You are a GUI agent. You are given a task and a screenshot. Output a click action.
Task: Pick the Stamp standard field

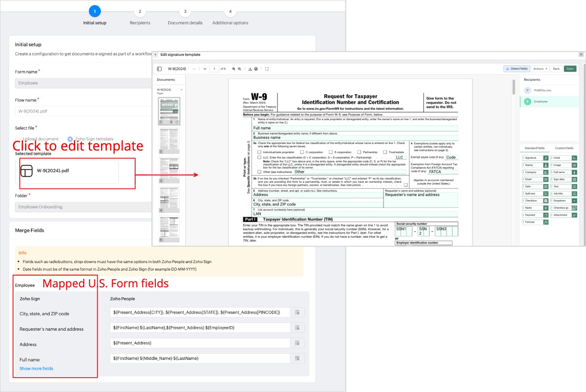click(535, 165)
